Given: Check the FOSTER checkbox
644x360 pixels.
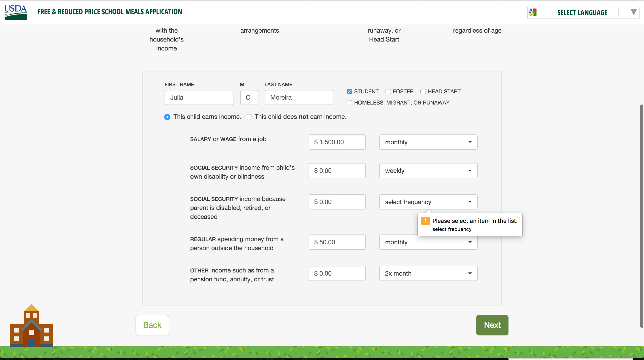Looking at the screenshot, I should tap(388, 92).
